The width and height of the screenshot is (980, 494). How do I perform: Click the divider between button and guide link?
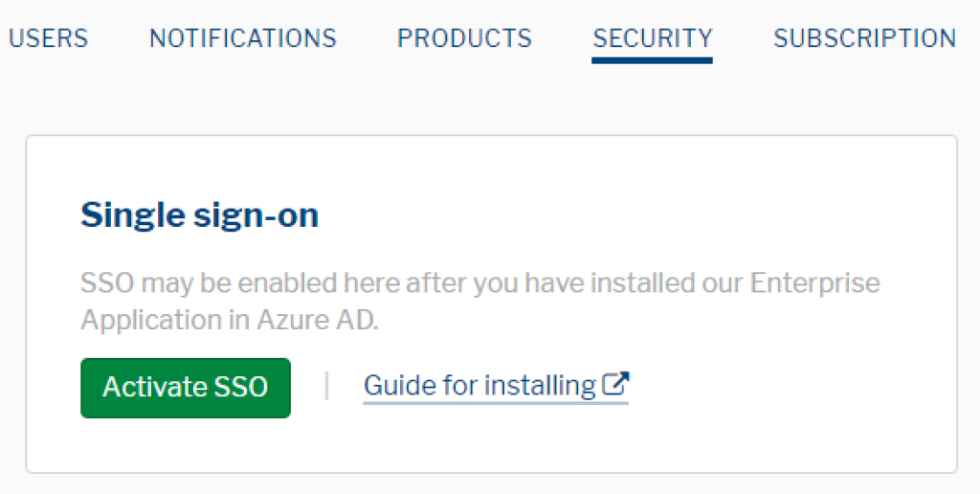326,386
